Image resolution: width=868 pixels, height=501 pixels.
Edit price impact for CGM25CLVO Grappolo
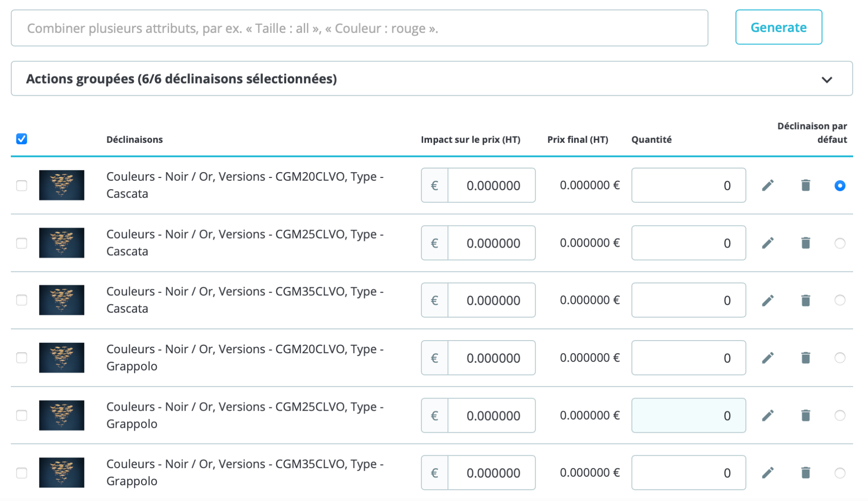491,415
